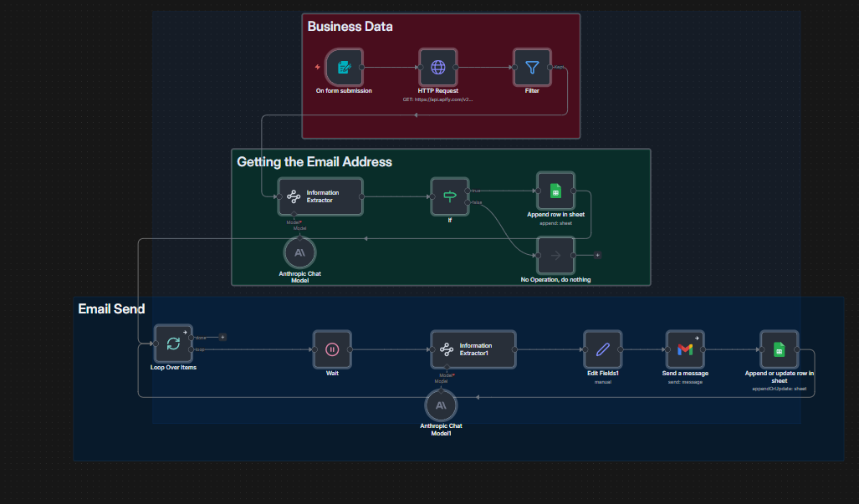The image size is (859, 504).
Task: Click the If node's true output handle
Action: [468, 191]
